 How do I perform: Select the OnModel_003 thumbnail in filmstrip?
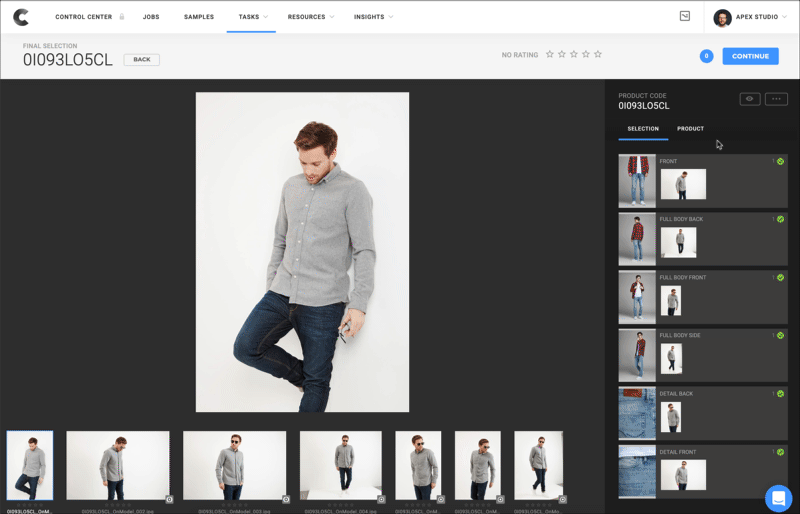234,465
